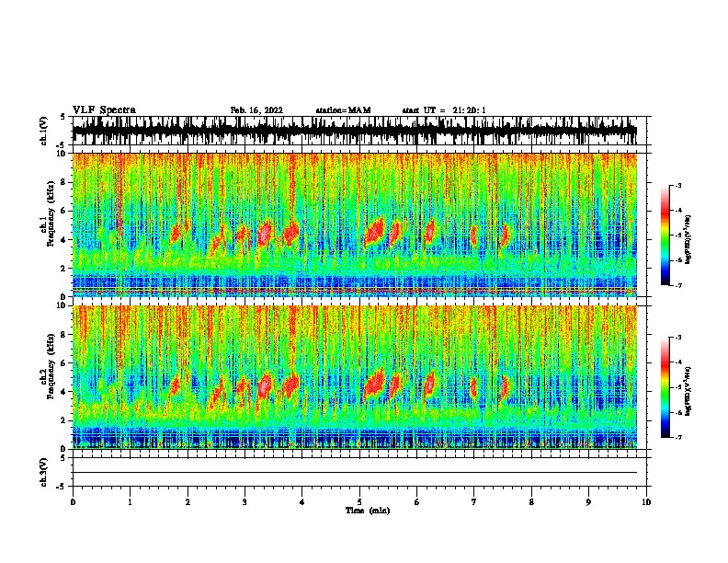
Task: Click the "-7" label on ch.1 color bar
Action: point(677,285)
